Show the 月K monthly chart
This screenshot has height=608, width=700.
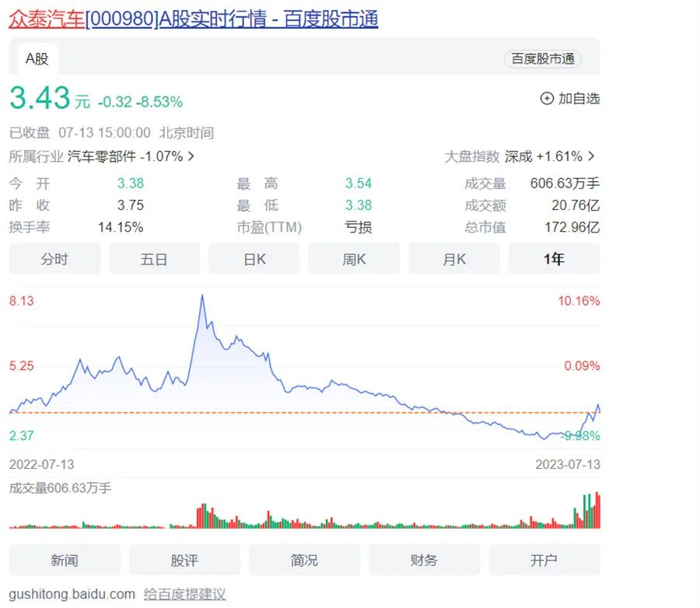tap(454, 259)
